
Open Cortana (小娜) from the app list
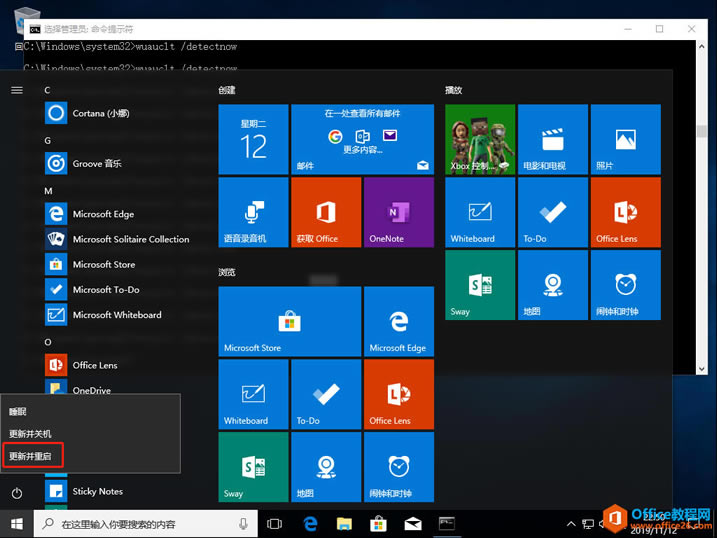click(x=87, y=113)
